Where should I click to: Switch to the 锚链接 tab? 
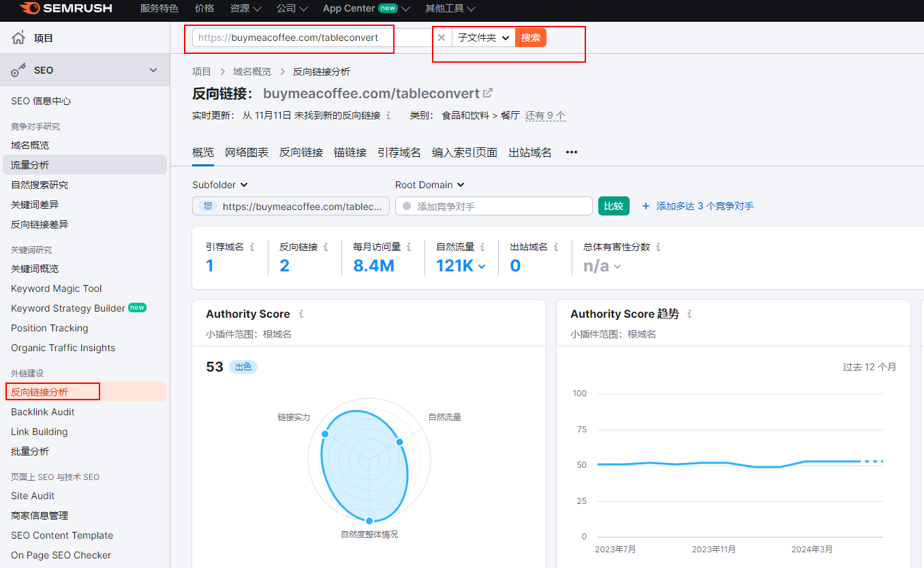350,152
